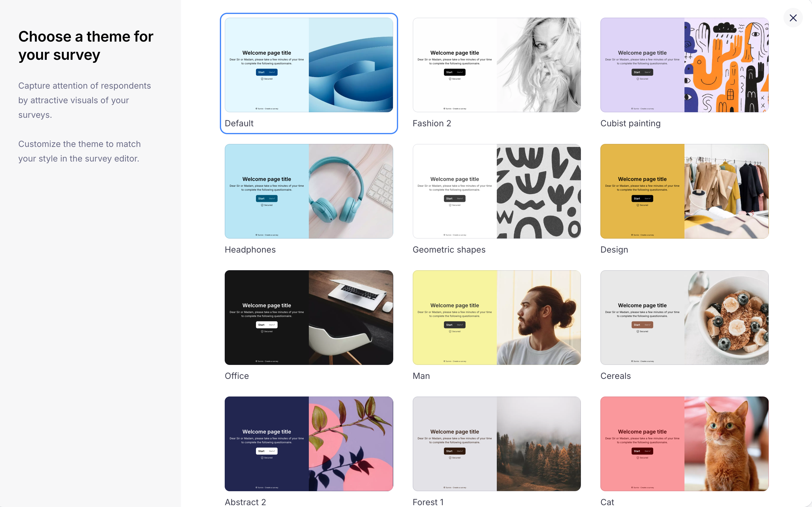Choose the yellow Man theme

coord(496,318)
